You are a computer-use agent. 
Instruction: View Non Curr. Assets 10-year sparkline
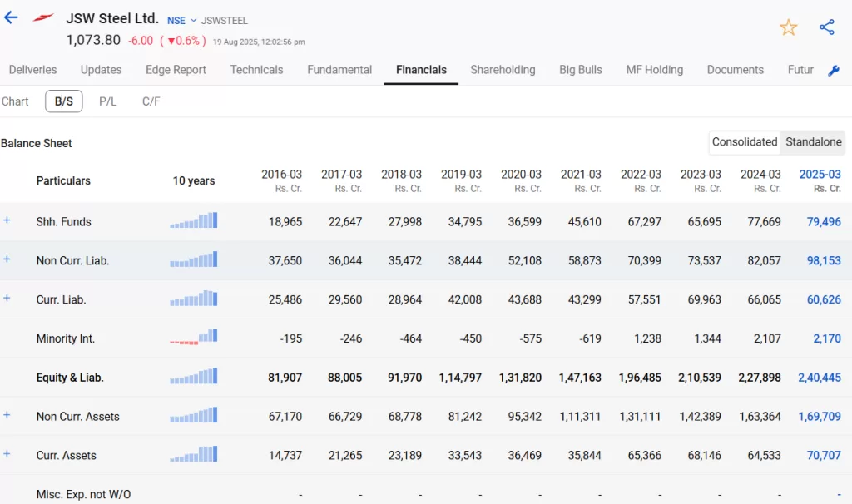[193, 416]
